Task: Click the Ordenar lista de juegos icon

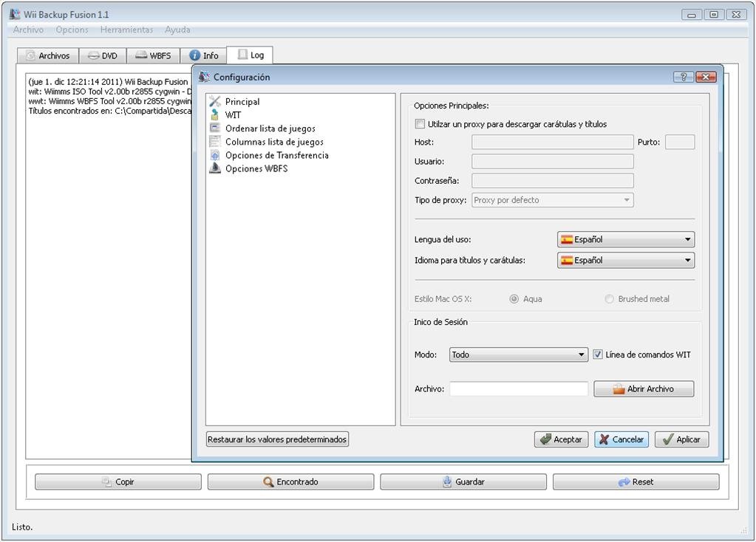Action: (x=215, y=128)
